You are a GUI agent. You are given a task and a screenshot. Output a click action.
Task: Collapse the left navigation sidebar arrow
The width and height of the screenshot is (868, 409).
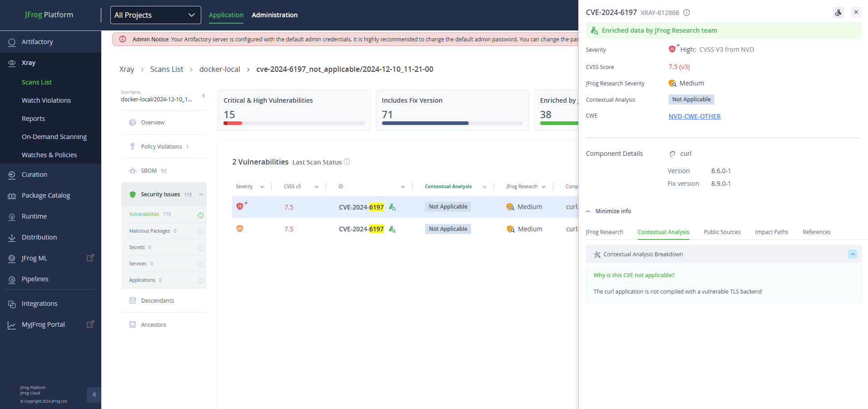pos(94,394)
